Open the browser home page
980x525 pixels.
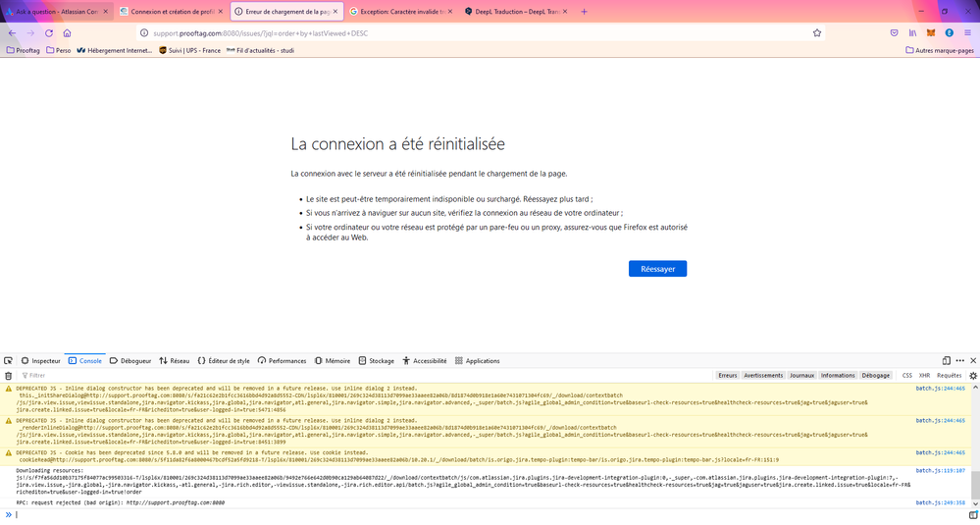67,33
